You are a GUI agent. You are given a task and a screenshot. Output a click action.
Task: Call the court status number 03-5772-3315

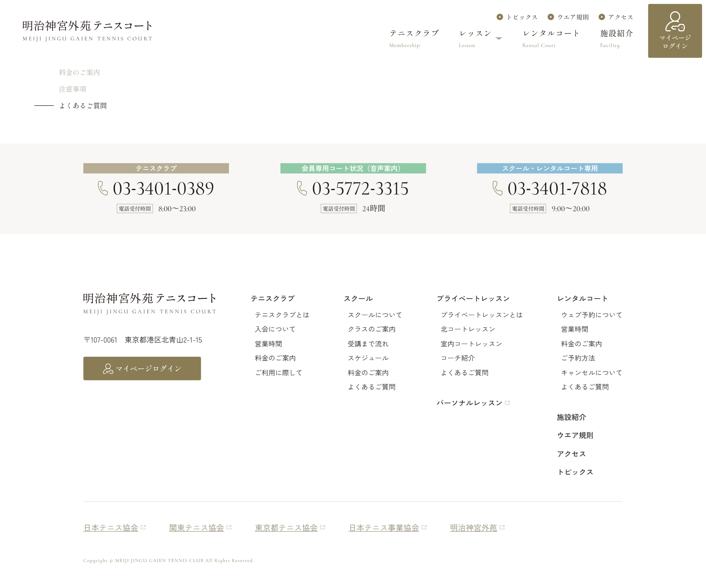pyautogui.click(x=360, y=188)
